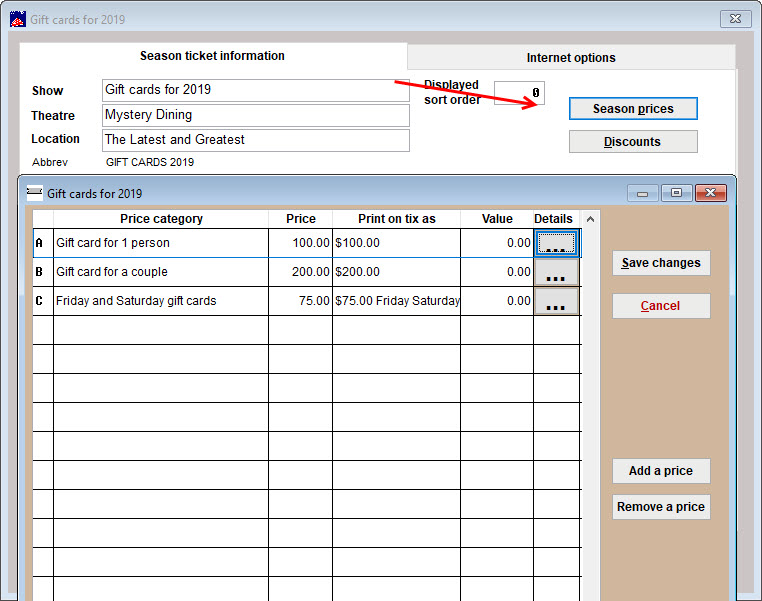The image size is (762, 601).
Task: Open Season prices
Action: coord(633,109)
